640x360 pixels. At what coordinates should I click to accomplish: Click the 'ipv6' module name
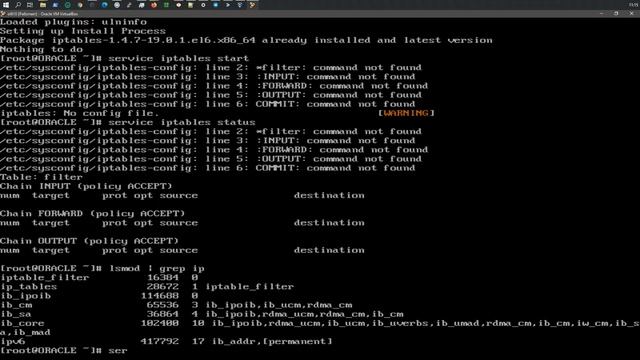click(13, 342)
